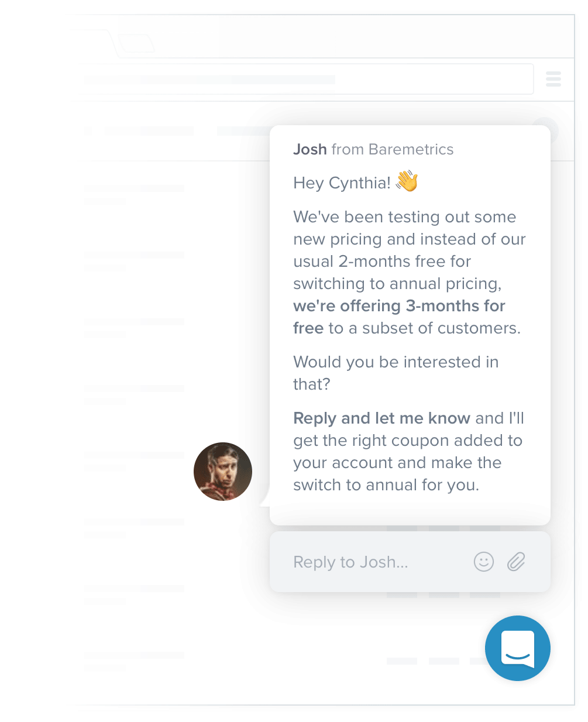Open the emoji picker smiley icon
The width and height of the screenshot is (588, 722).
pyautogui.click(x=484, y=562)
